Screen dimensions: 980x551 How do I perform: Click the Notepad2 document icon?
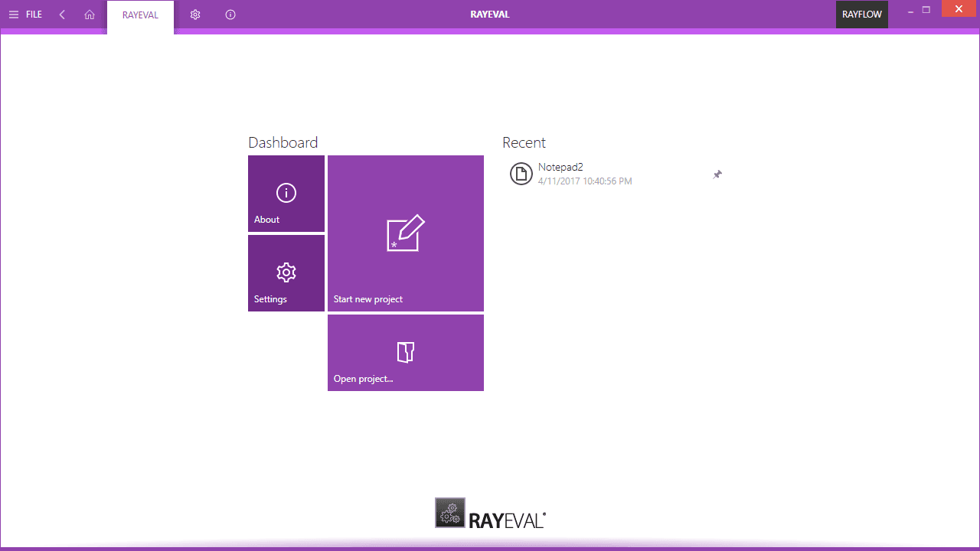pyautogui.click(x=521, y=174)
